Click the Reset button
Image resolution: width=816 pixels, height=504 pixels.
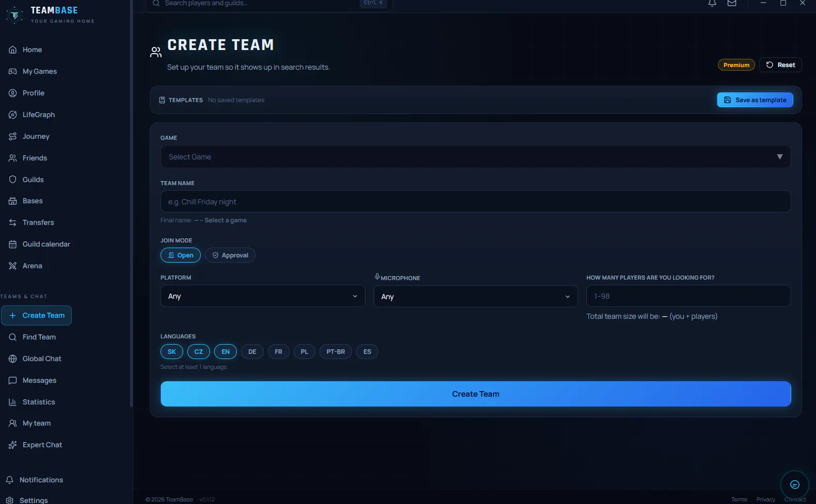[780, 65]
